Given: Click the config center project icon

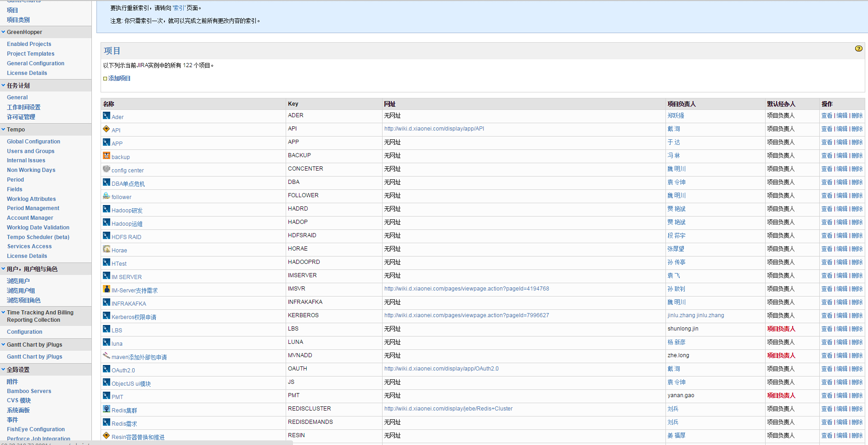Looking at the screenshot, I should 107,169.
